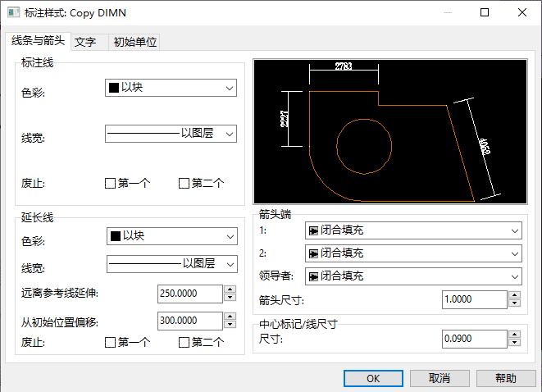Screen dimensions: 542x392
Task: Increase 箭头尺寸 with the up arrow
Action: (514, 295)
